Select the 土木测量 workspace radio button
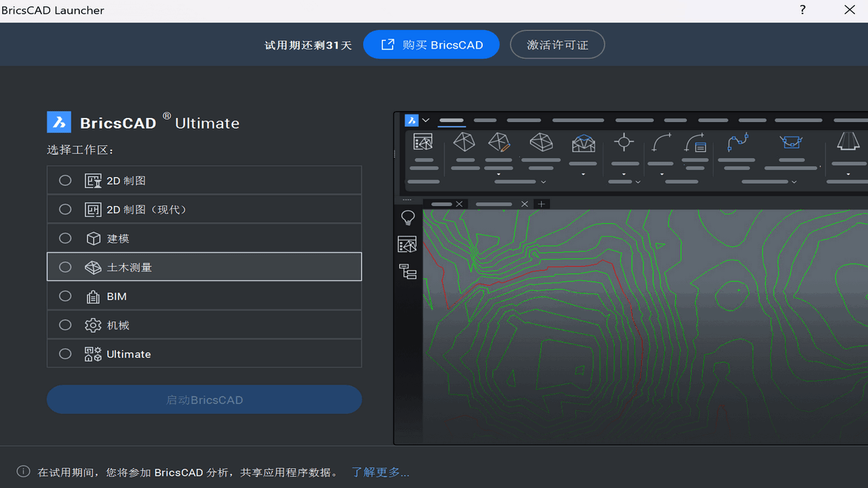This screenshot has width=868, height=488. (x=65, y=266)
